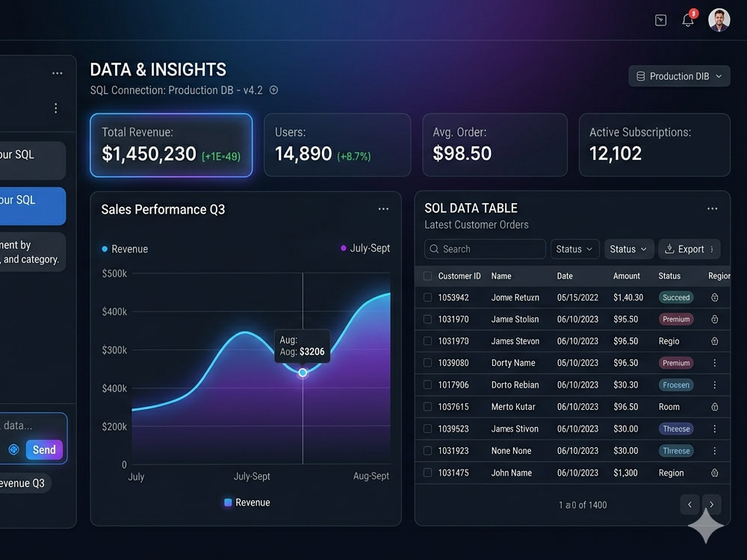Open the notifications bell

688,19
